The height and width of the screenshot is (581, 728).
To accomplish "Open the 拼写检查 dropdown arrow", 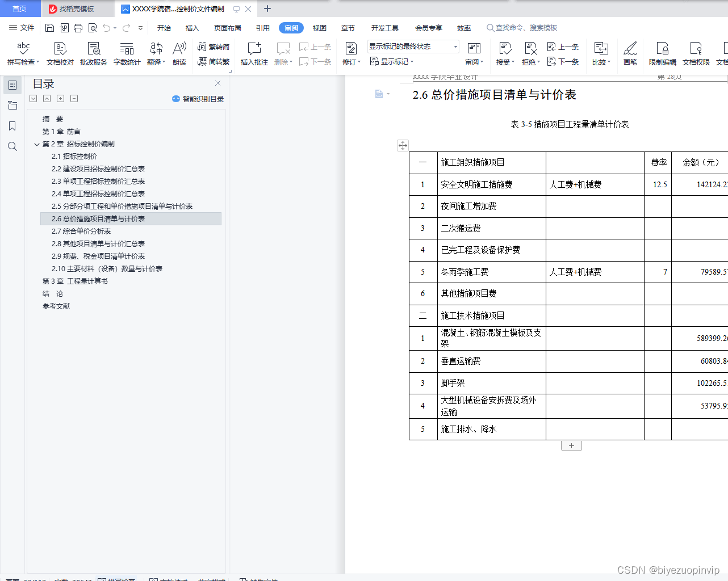I will click(x=37, y=62).
